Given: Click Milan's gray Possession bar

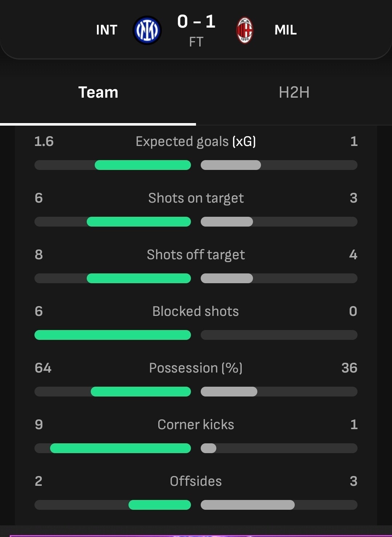Looking at the screenshot, I should pos(229,392).
